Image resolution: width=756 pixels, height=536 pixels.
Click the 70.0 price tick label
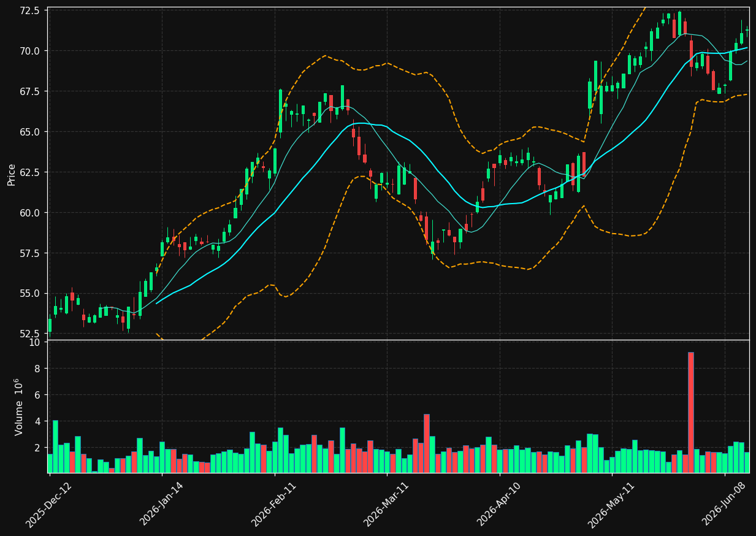pyautogui.click(x=31, y=51)
